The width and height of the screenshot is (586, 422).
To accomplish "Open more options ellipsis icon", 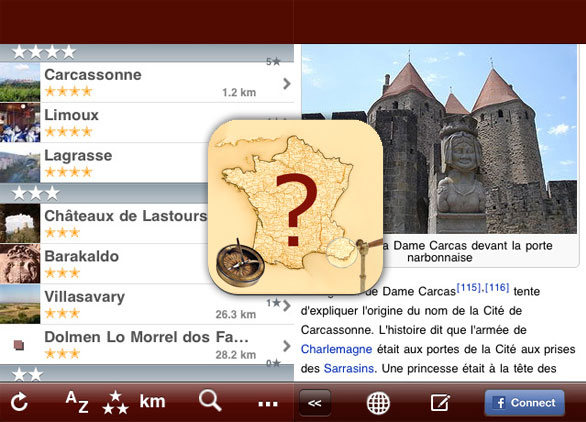I will (x=268, y=404).
